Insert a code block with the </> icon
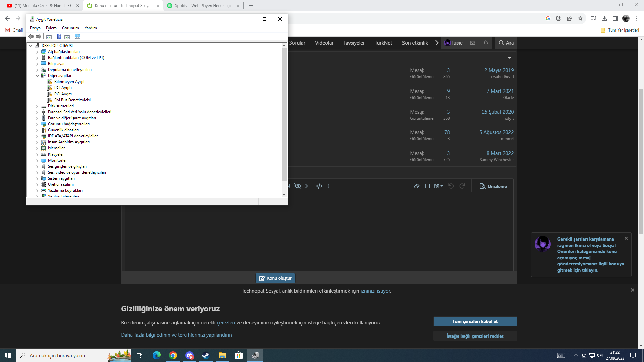Screen dimensions: 644x362 tap(319, 186)
